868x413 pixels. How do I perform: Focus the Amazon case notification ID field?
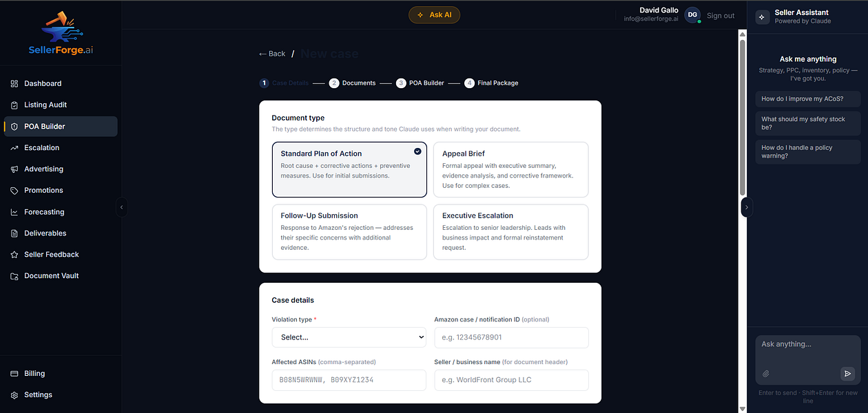[511, 337]
